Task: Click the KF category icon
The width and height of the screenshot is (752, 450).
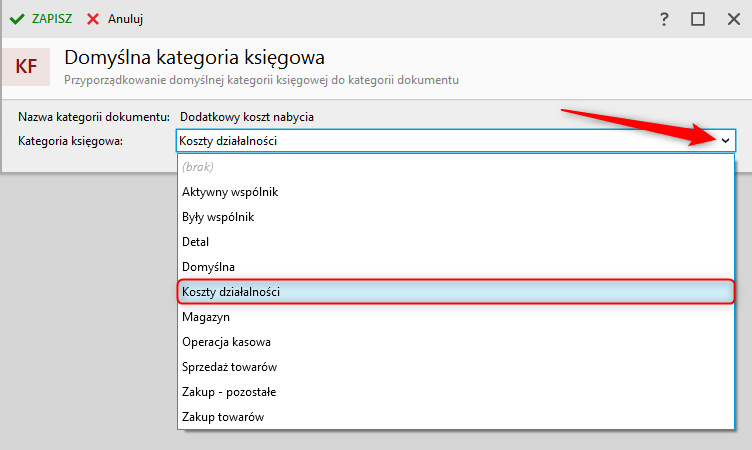Action: pos(26,67)
